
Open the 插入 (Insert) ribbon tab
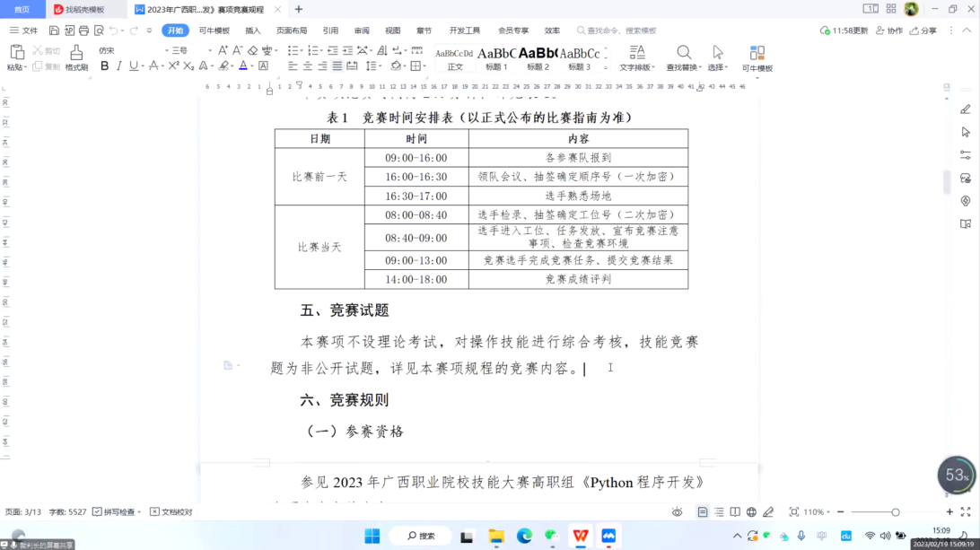[x=252, y=31]
